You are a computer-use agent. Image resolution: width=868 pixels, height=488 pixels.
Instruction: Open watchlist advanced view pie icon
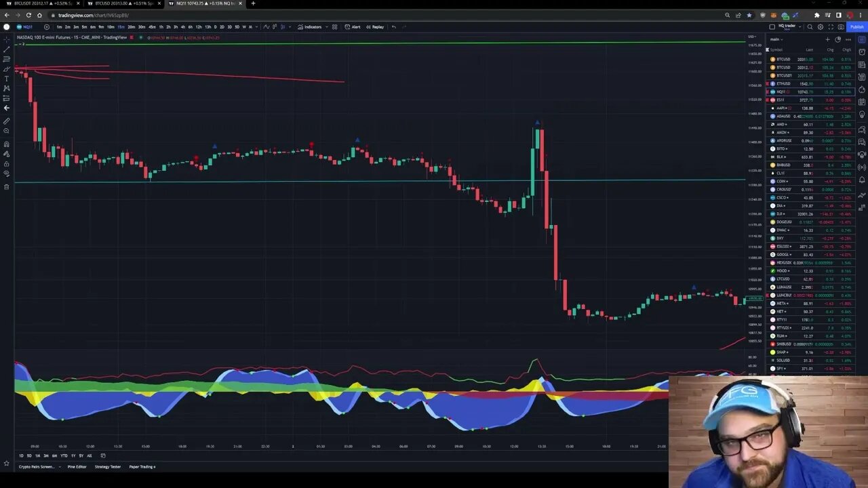(837, 39)
